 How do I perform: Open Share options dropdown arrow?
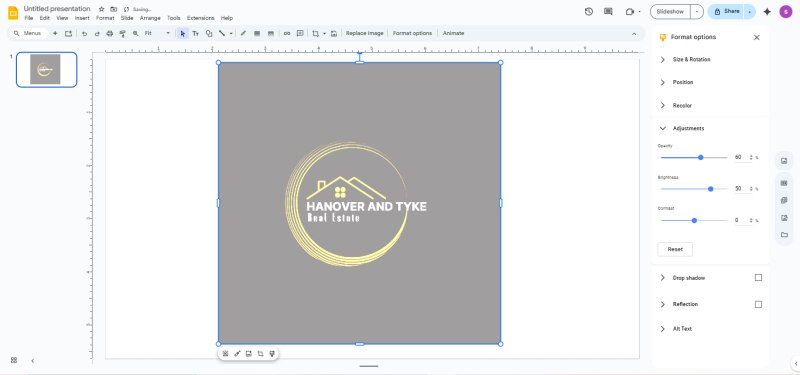(749, 11)
